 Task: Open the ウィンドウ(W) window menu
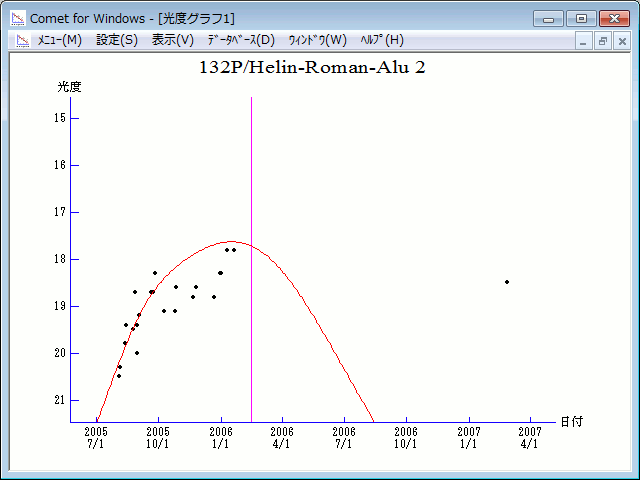(317, 40)
